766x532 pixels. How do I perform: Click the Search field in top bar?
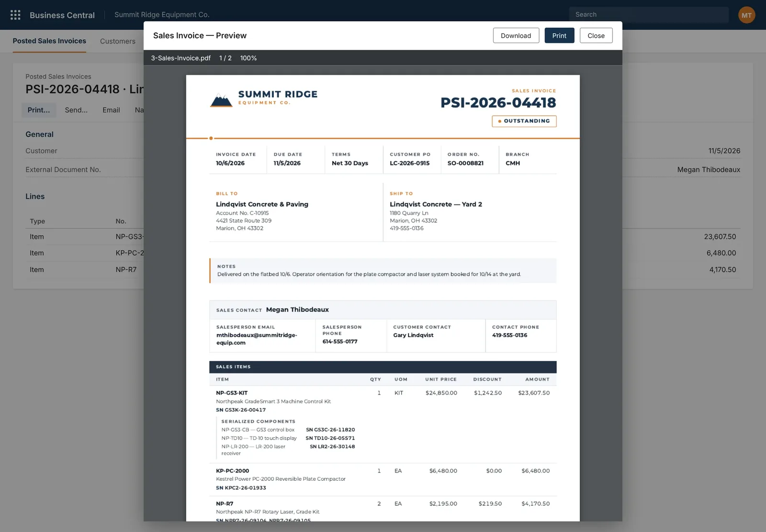point(649,15)
